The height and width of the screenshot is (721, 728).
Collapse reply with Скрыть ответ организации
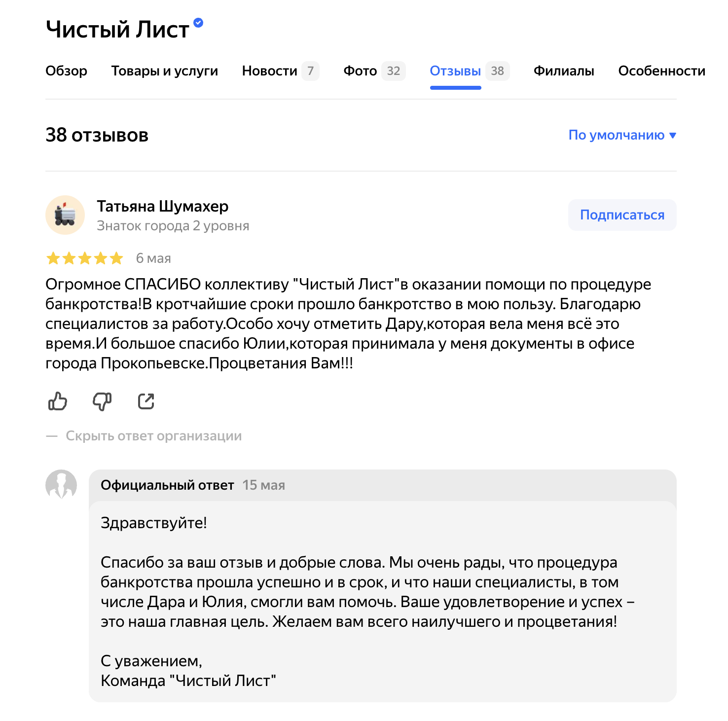[x=153, y=436]
